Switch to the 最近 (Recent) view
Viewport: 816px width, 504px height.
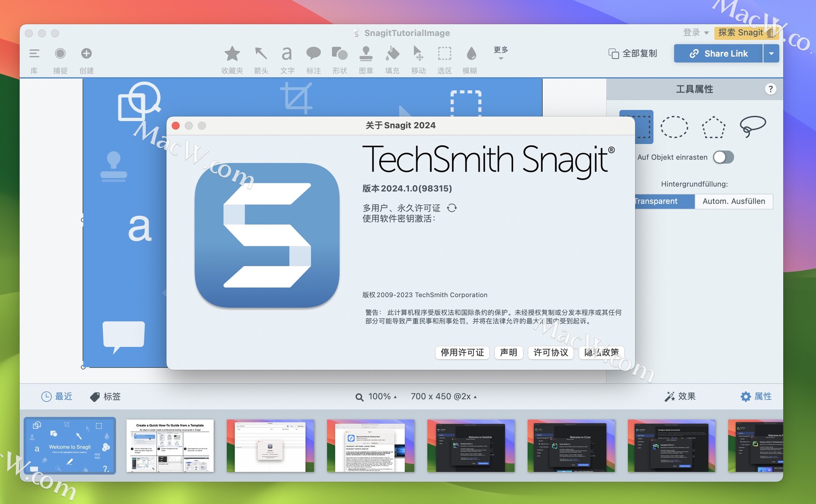coord(57,396)
